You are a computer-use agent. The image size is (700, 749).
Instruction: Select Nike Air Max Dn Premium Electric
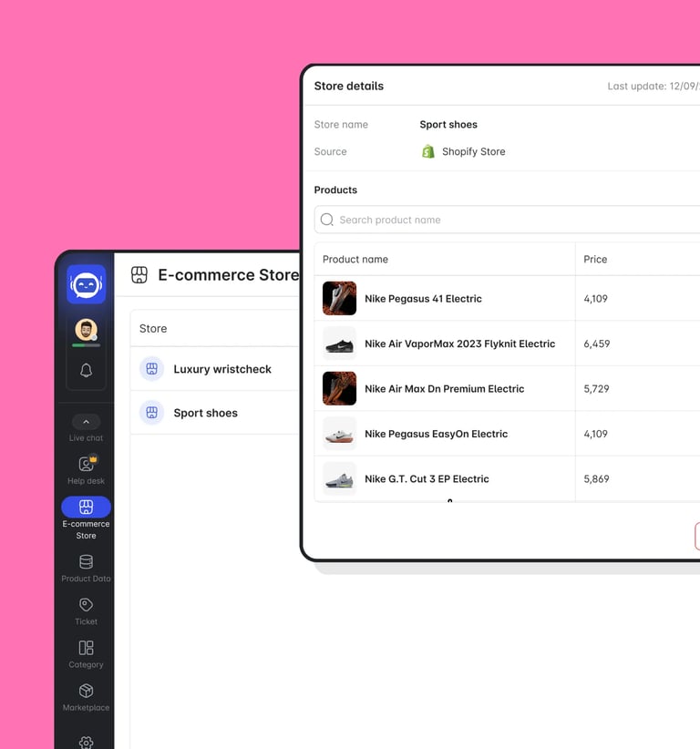click(445, 389)
